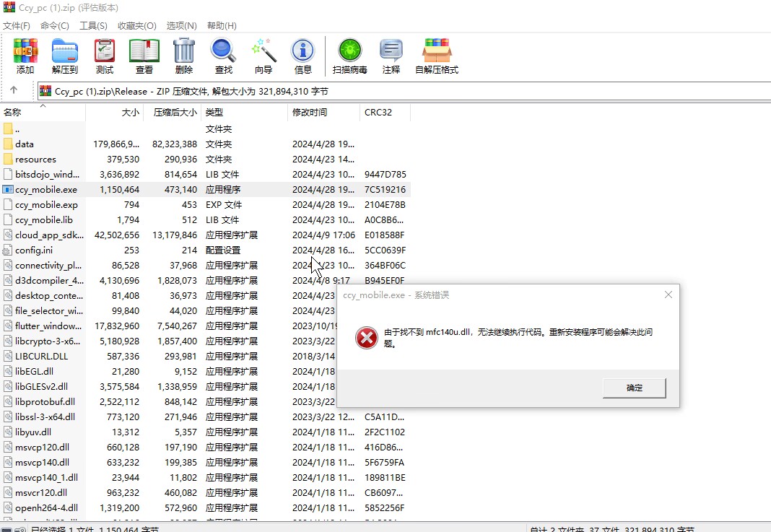Click the 解压到 (Extract To) icon
The image size is (771, 532).
click(x=65, y=56)
